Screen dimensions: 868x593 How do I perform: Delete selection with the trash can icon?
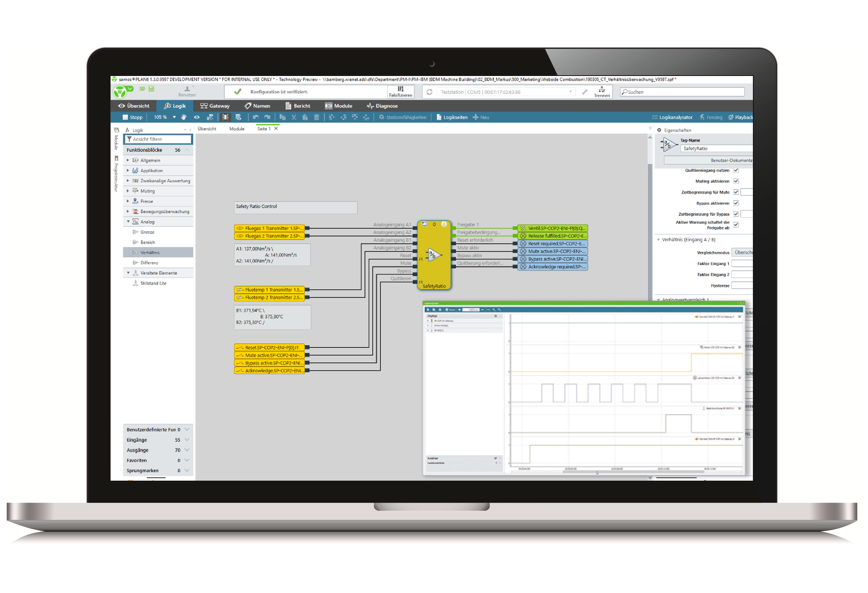pos(317,117)
